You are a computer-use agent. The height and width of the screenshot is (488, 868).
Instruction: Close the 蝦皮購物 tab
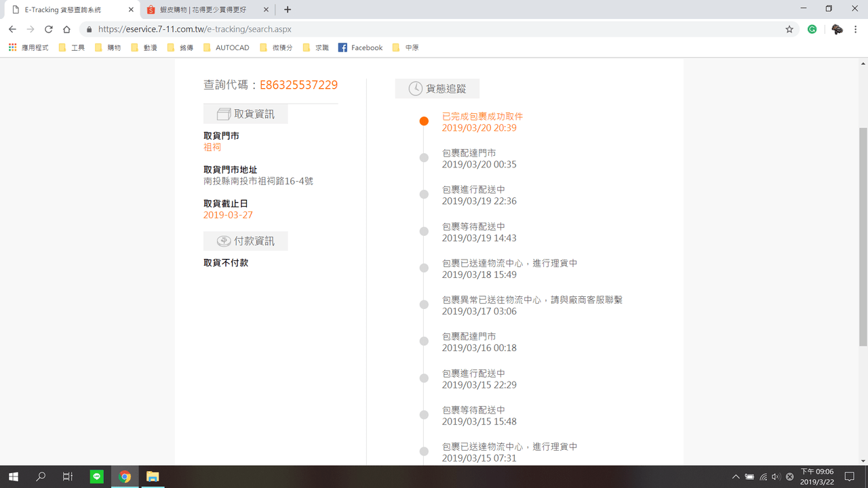click(267, 9)
